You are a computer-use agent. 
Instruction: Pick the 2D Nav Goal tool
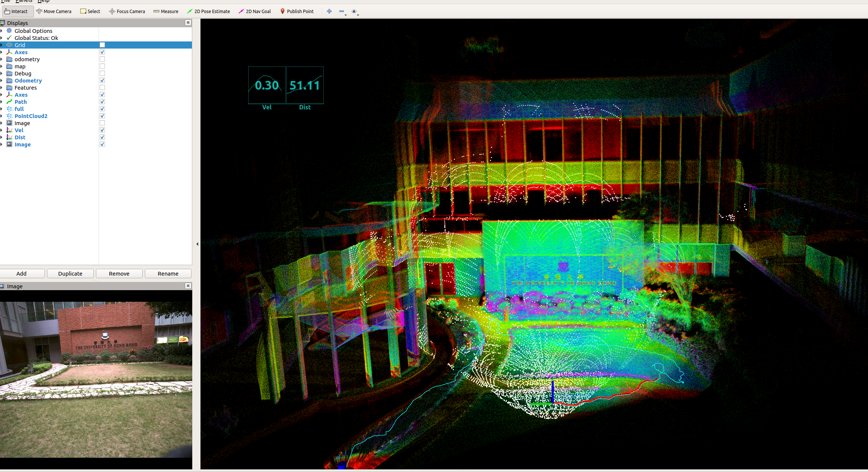point(255,11)
